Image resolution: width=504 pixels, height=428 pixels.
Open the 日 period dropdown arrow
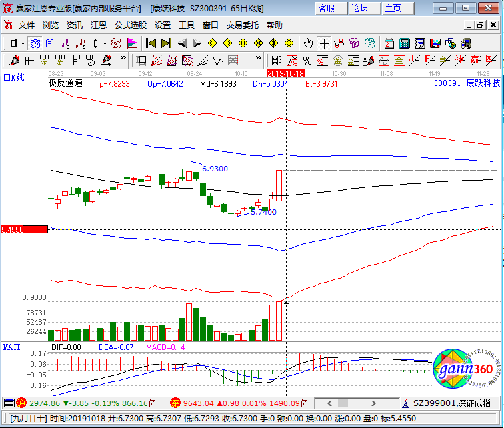point(23,43)
